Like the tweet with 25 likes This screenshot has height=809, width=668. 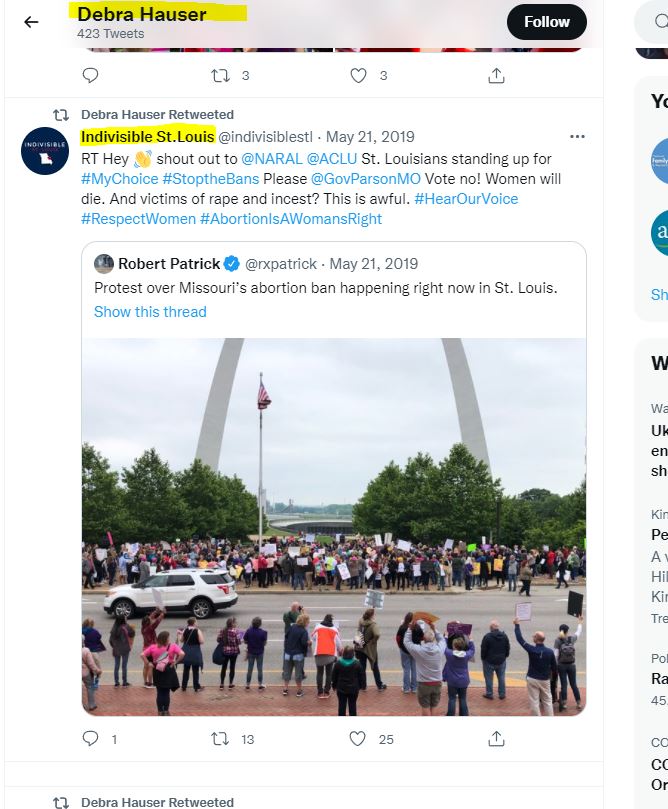357,739
